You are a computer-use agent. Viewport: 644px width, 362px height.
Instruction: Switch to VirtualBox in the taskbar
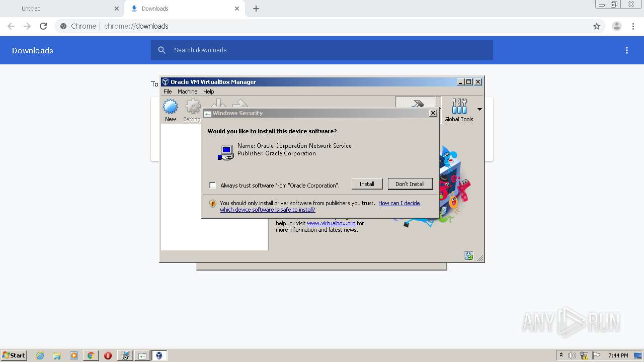pyautogui.click(x=159, y=355)
